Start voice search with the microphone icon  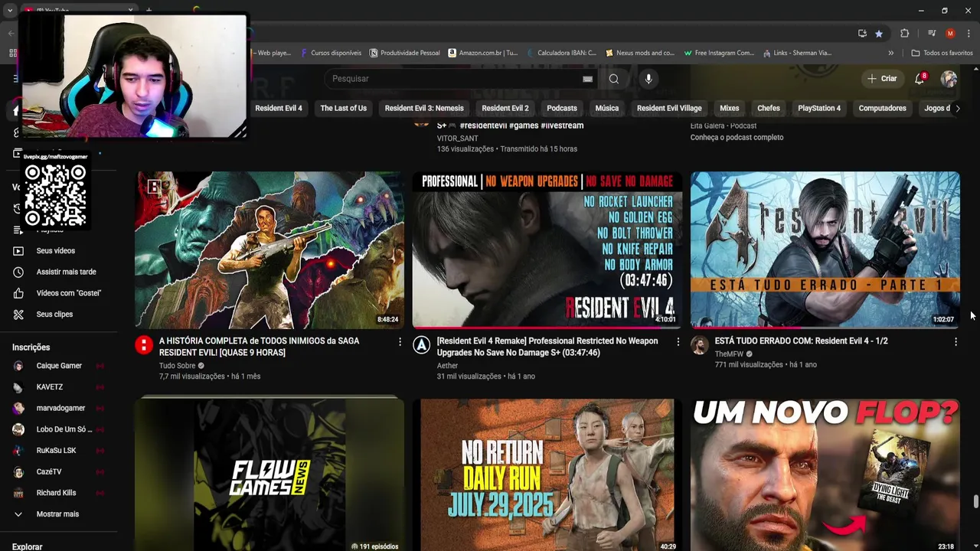pyautogui.click(x=648, y=79)
